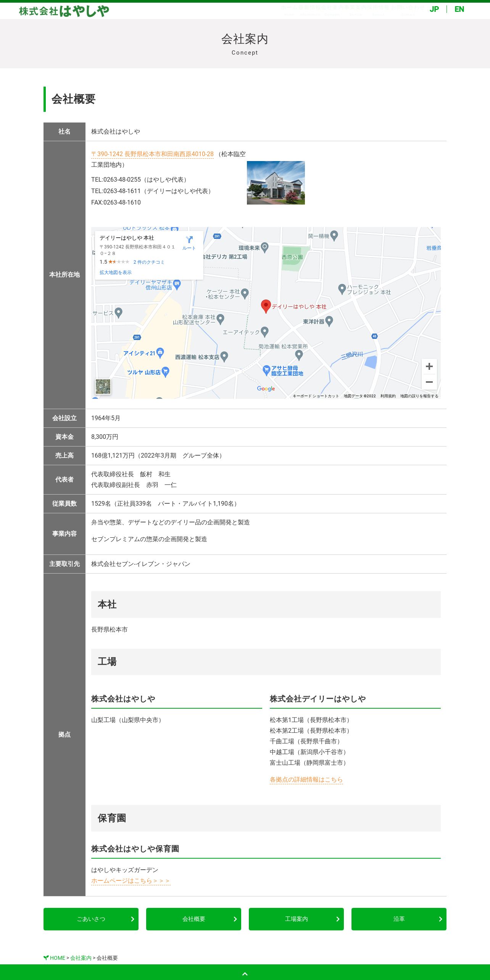Click the 1964年5月 founding date value
Image resolution: width=490 pixels, height=980 pixels.
click(106, 418)
